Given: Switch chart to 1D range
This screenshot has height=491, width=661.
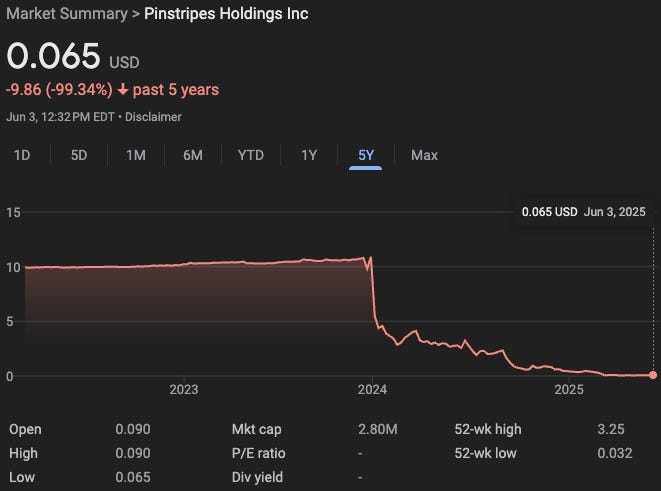Looking at the screenshot, I should click(22, 155).
